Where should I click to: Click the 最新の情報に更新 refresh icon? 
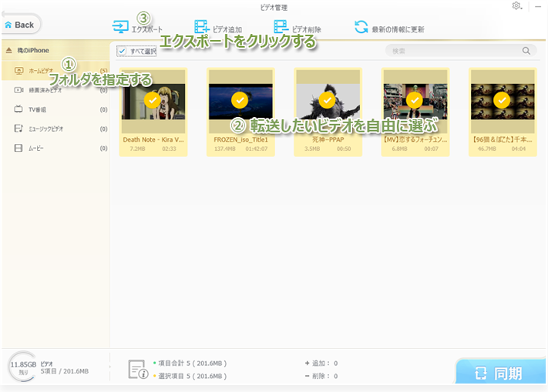click(361, 27)
